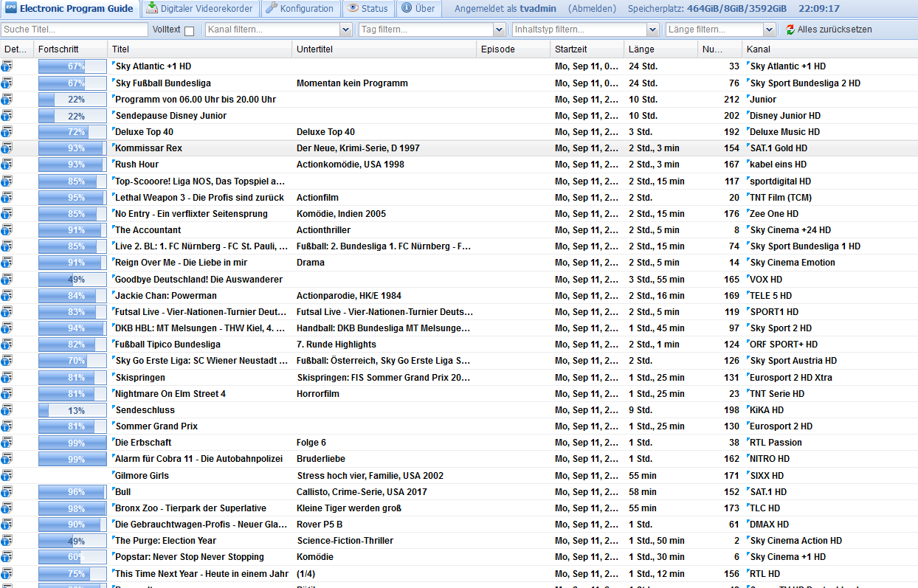Sort by Titel column header

click(200, 49)
